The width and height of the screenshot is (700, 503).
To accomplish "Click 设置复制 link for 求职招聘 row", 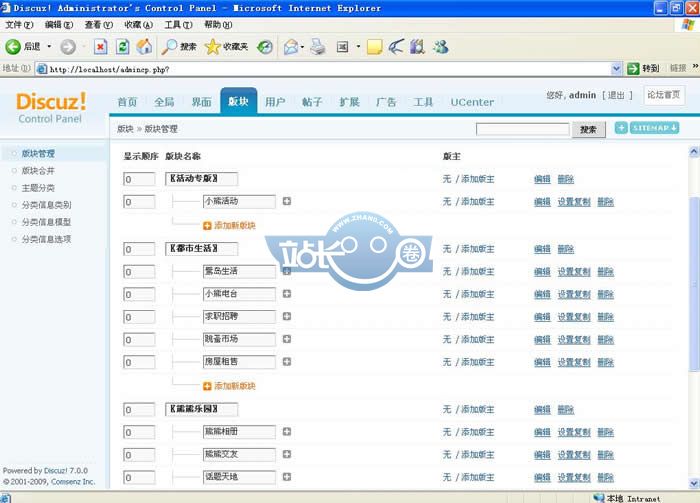I will point(574,317).
